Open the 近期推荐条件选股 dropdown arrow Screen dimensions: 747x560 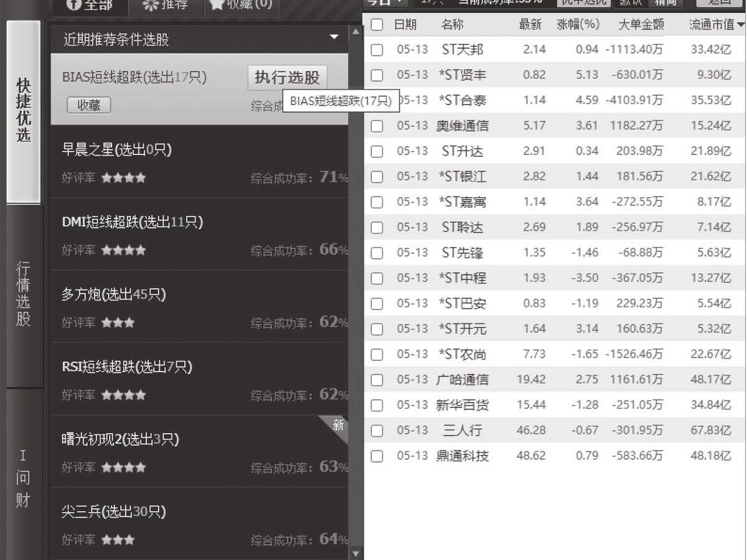pyautogui.click(x=334, y=39)
